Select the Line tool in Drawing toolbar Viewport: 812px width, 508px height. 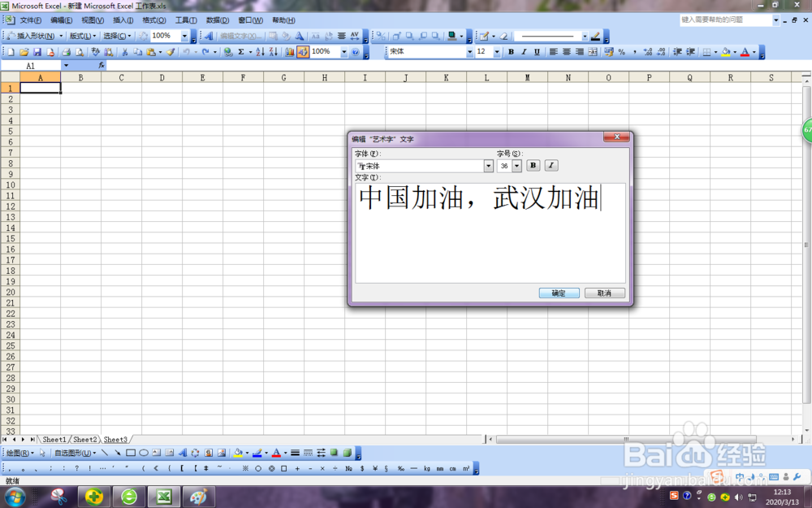[x=105, y=453]
